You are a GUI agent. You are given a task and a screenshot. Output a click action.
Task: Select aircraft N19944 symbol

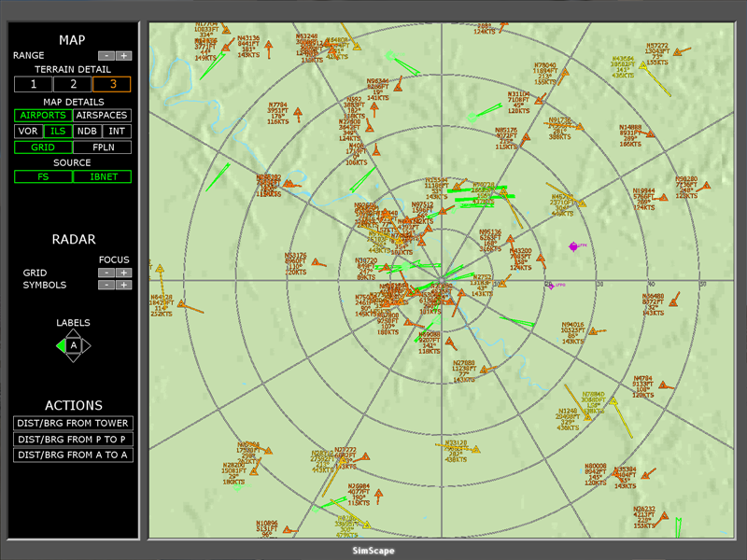click(664, 197)
